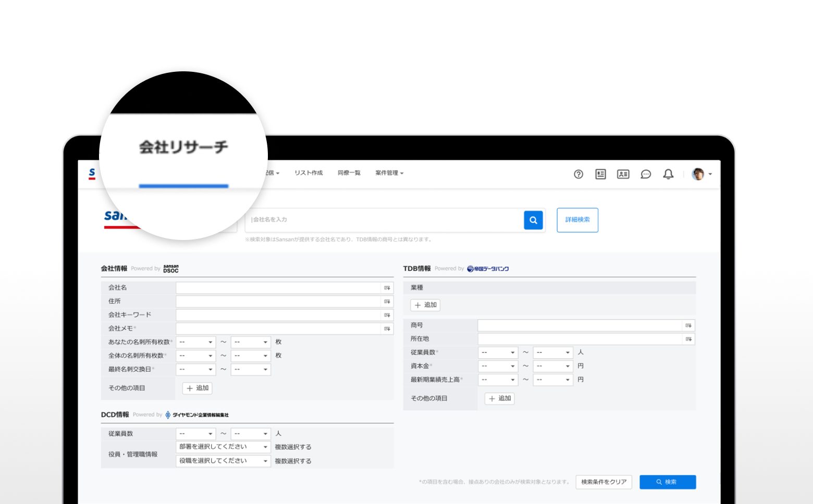
Task: Click into the 会社名 text field
Action: tap(279, 288)
